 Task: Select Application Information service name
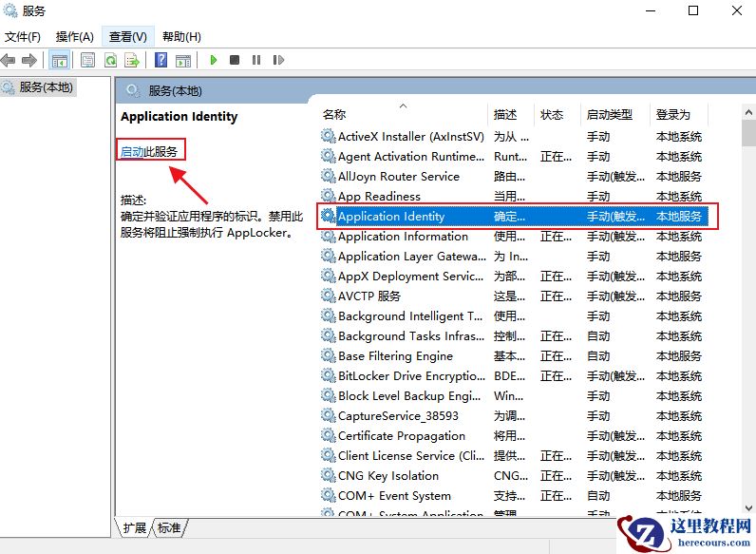[403, 236]
